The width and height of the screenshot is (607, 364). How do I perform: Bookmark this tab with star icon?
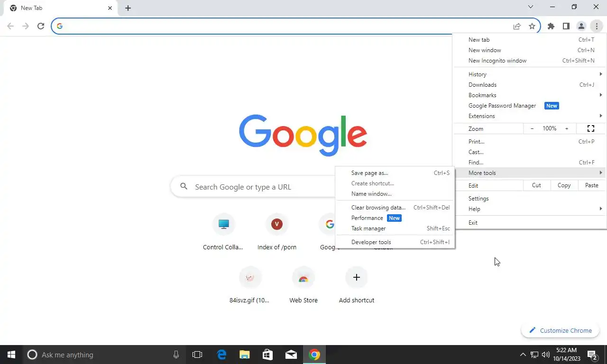532,27
